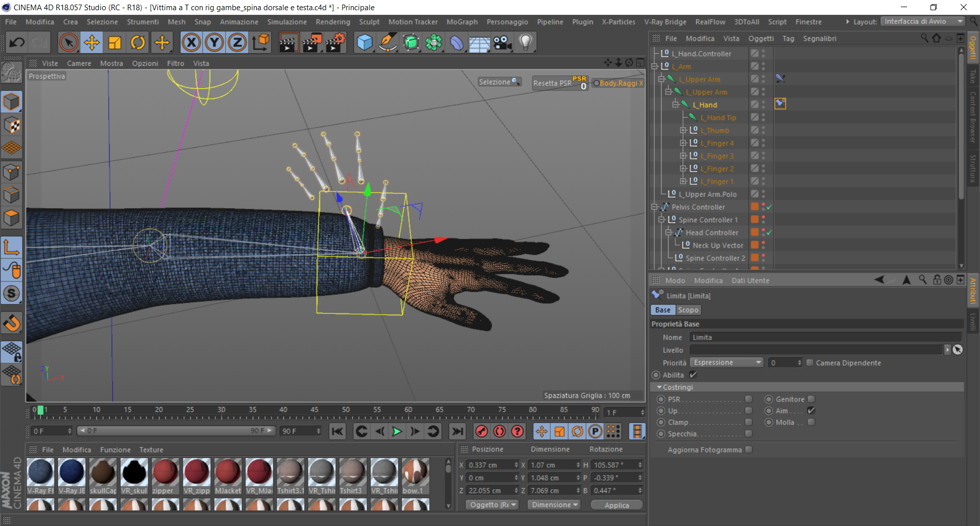Activate the Scale tool
The height and width of the screenshot is (526, 980).
pyautogui.click(x=115, y=42)
